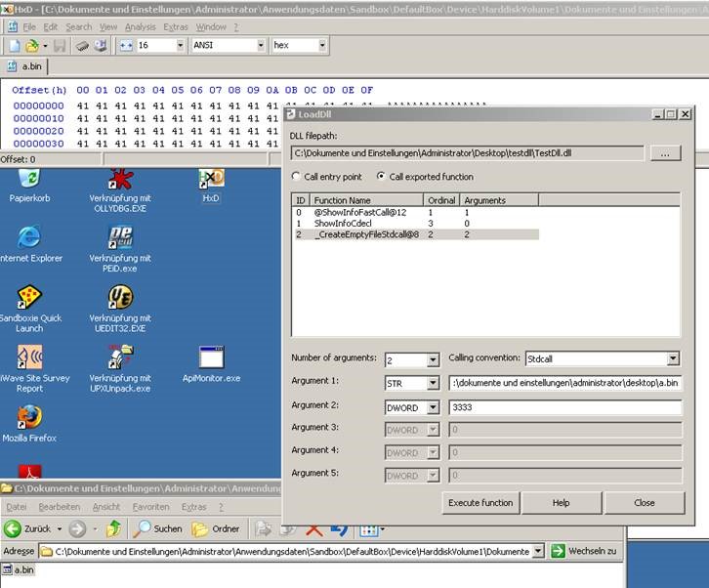
Task: Open the Open-file icon dropdown arrow in HxD
Action: click(45, 46)
